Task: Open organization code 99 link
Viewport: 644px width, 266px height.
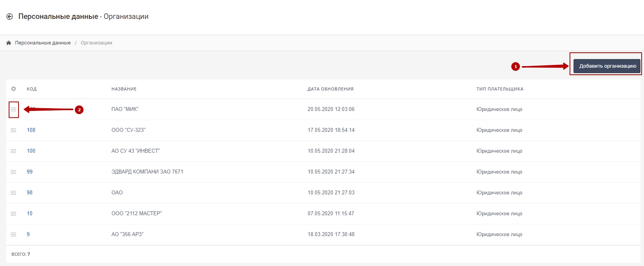Action: [30, 172]
